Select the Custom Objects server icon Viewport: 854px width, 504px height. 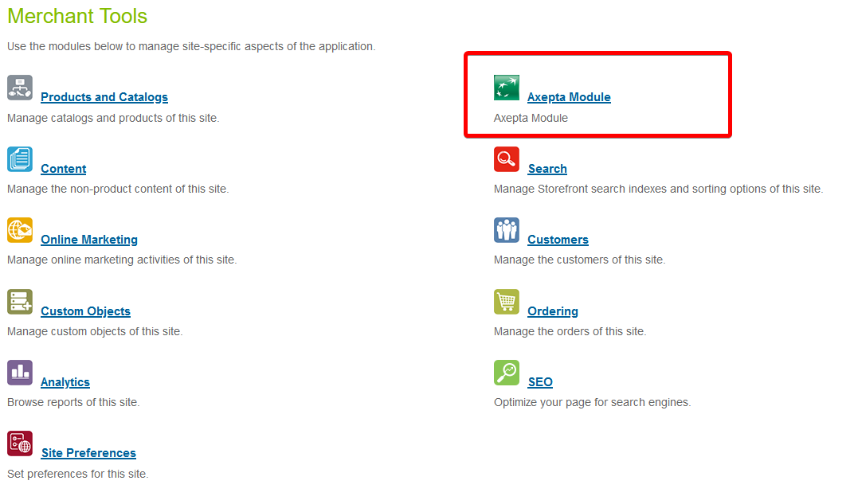(20, 302)
